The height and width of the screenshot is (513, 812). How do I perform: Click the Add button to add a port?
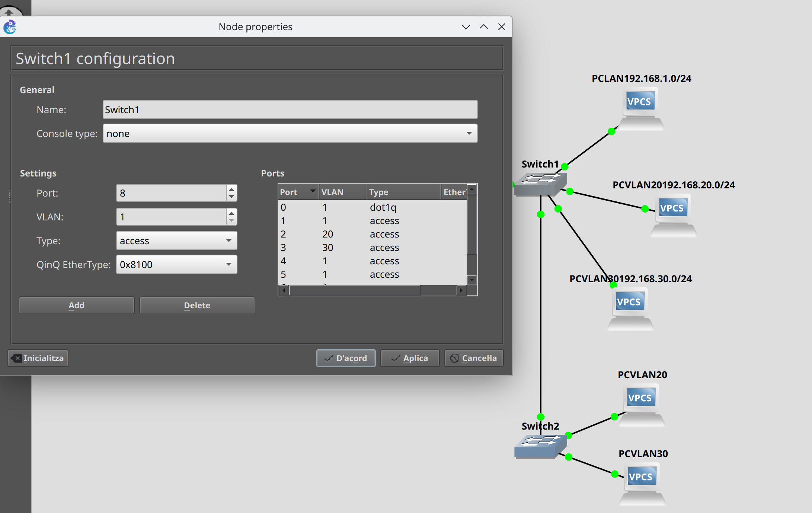[x=76, y=305]
